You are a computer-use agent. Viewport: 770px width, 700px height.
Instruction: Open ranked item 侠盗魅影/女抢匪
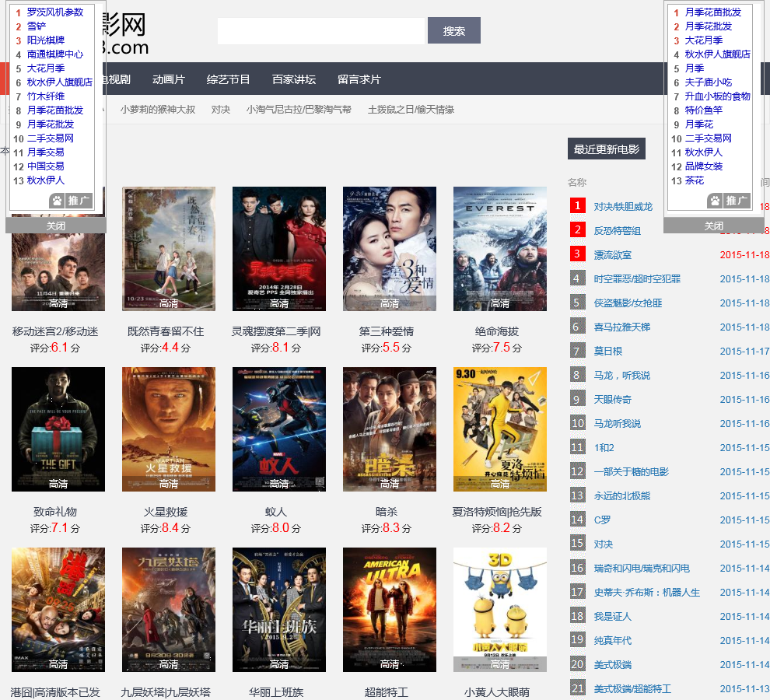tap(628, 303)
